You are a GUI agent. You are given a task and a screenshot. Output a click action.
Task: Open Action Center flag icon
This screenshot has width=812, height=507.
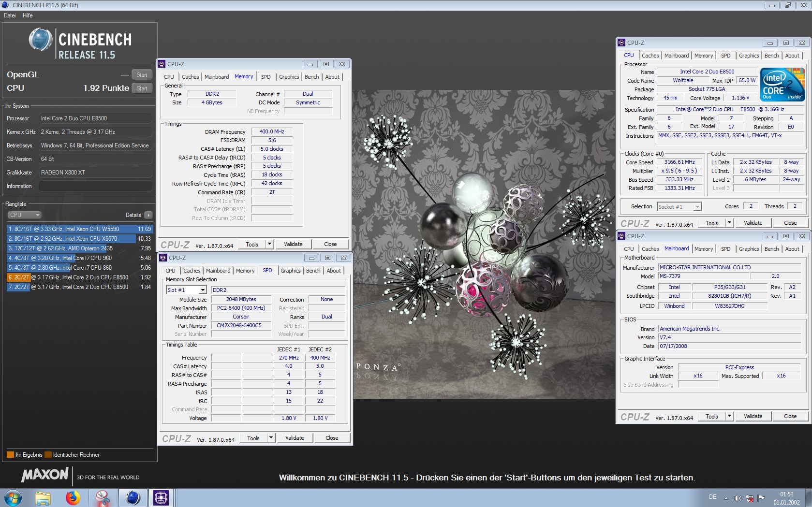click(x=761, y=498)
